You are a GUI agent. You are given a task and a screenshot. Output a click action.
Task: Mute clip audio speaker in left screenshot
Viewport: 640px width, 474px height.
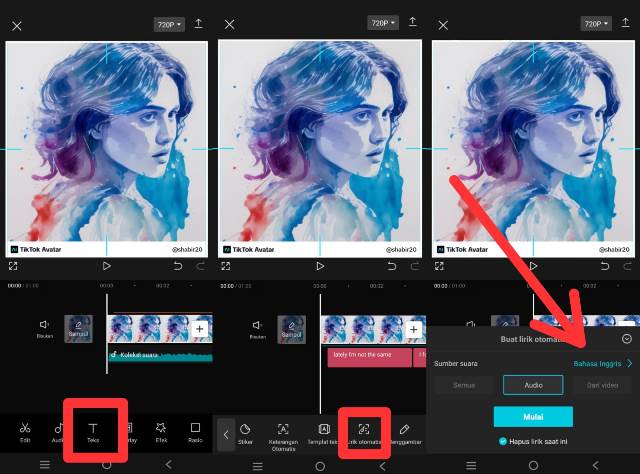point(44,328)
